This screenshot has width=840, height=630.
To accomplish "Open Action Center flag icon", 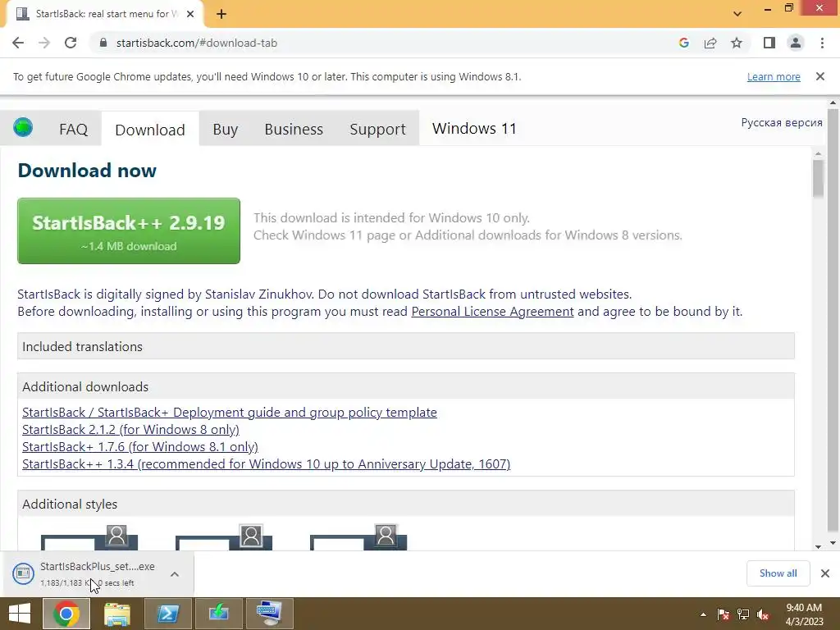I will tap(724, 614).
